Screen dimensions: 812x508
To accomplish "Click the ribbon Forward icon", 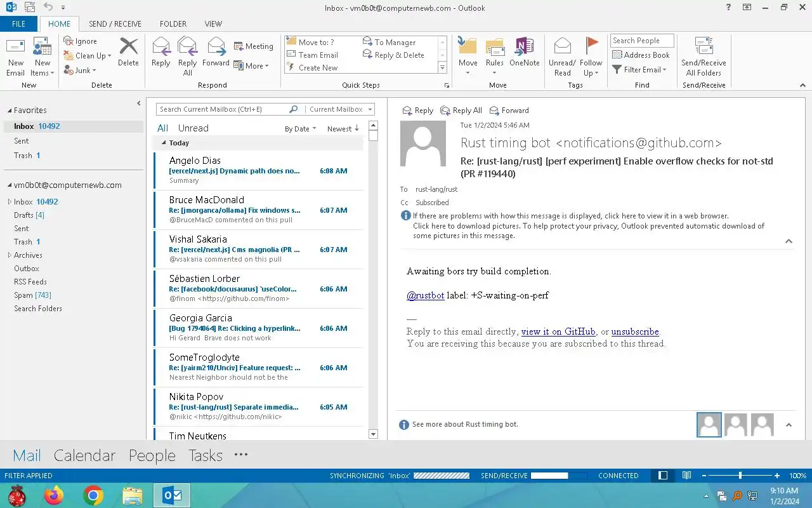I will coord(216,52).
